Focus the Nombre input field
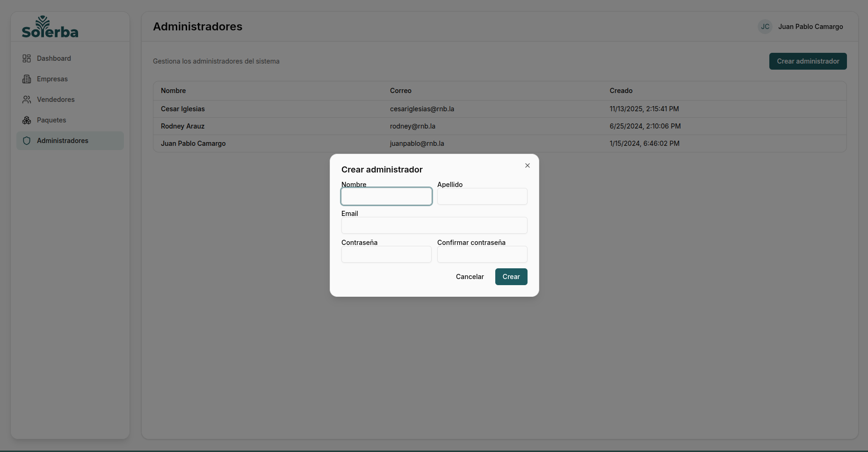The image size is (868, 452). (386, 196)
